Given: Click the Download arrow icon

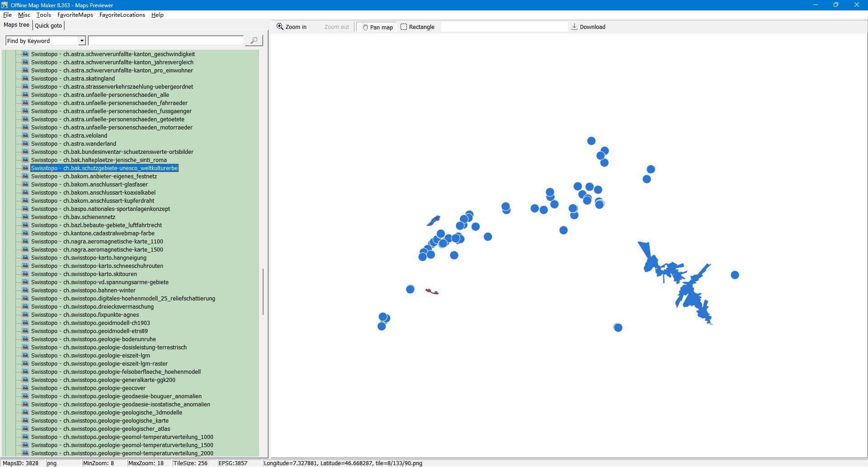Looking at the screenshot, I should point(574,27).
